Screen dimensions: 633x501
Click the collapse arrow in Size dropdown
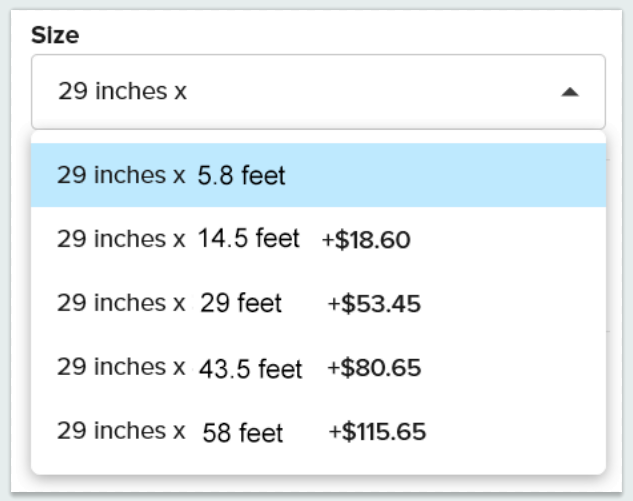569,92
